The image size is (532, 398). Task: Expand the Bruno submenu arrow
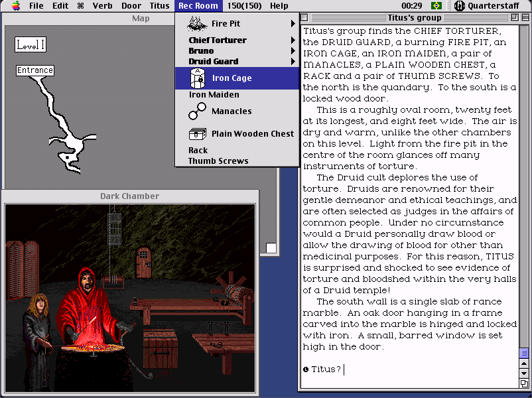click(293, 51)
